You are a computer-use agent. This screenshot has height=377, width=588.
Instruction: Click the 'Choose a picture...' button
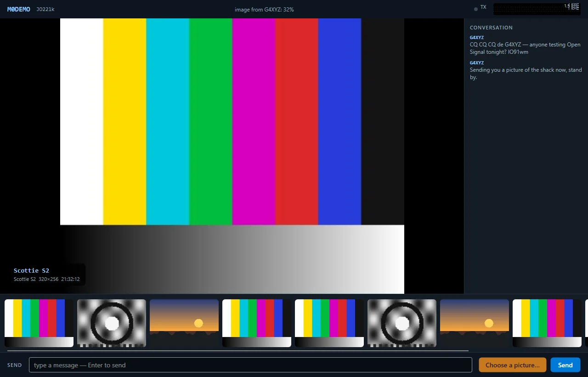[512, 365]
